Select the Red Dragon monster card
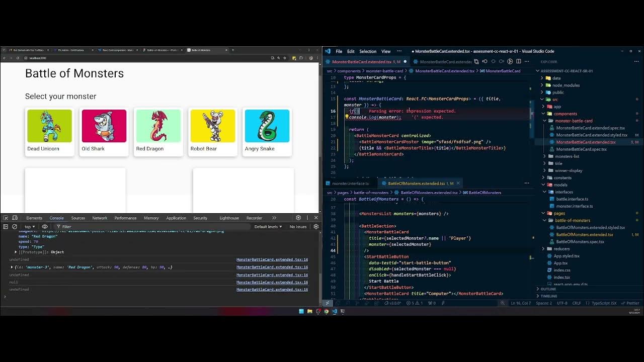Viewport: 644px width, 362px height. point(158,131)
